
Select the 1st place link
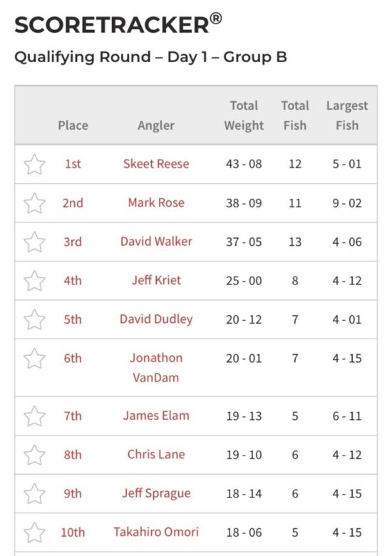tap(73, 164)
